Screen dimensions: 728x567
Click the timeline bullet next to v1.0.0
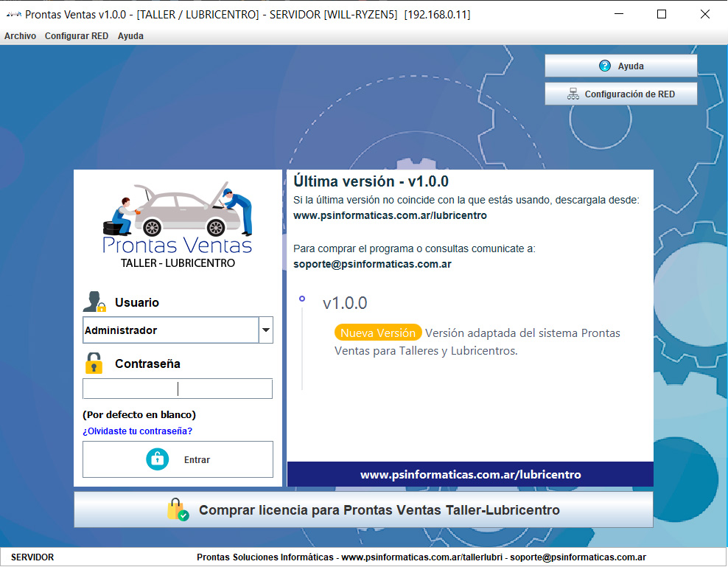302,299
